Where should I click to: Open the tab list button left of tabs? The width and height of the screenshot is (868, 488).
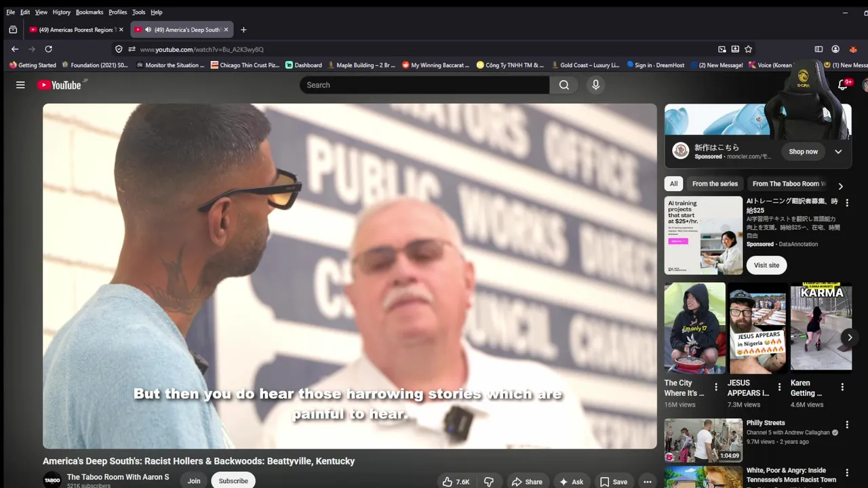[13, 29]
